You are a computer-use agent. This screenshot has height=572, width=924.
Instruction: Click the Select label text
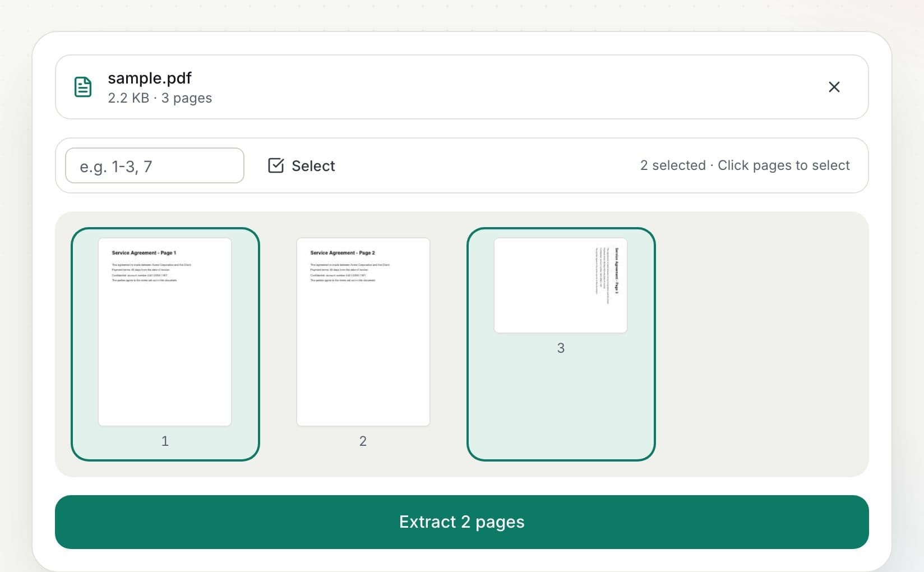point(313,166)
